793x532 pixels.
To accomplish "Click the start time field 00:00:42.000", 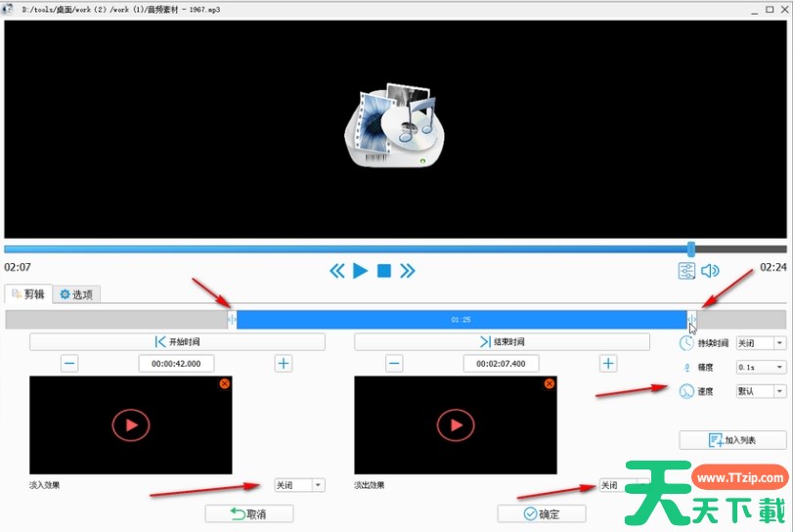I will coord(176,364).
